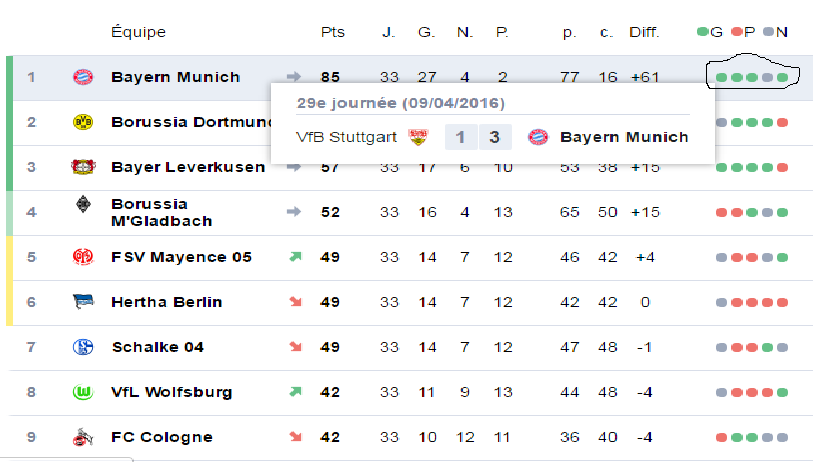Click the 1 3 score in tooltip

pos(478,137)
